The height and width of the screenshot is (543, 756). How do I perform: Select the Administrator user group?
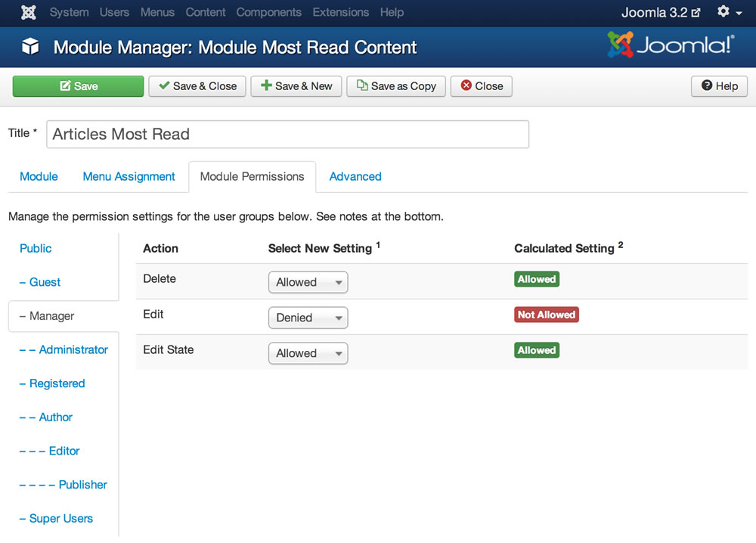[x=73, y=350]
